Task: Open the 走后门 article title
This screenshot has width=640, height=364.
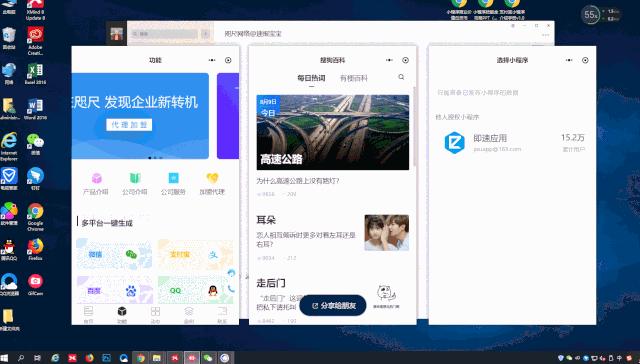Action: point(271,283)
